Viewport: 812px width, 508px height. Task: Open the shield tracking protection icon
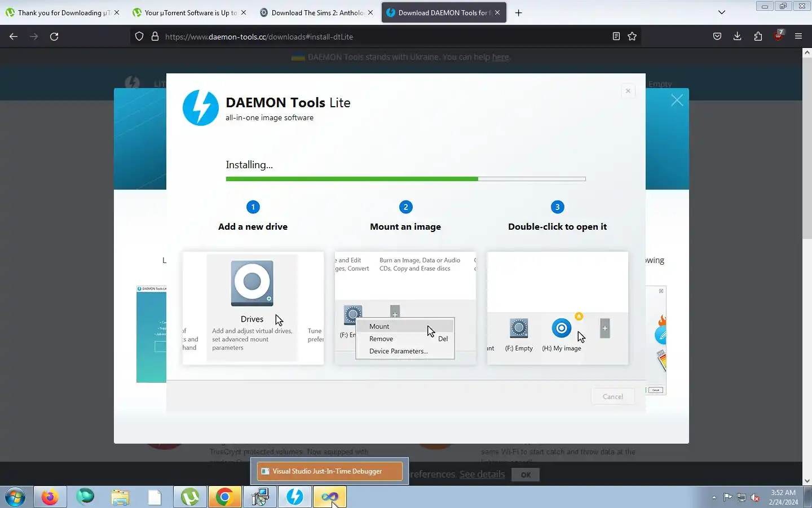coord(139,36)
